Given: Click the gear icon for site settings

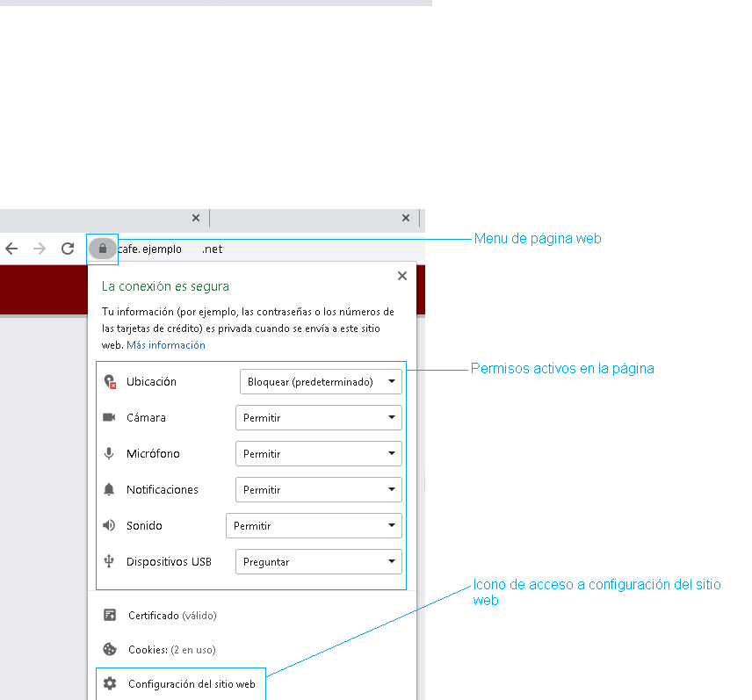Looking at the screenshot, I should [x=110, y=683].
